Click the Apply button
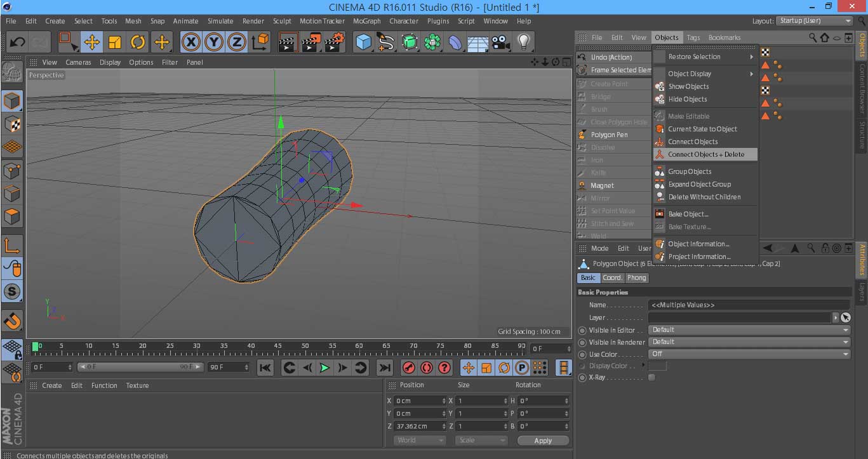This screenshot has width=868, height=459. pos(543,441)
